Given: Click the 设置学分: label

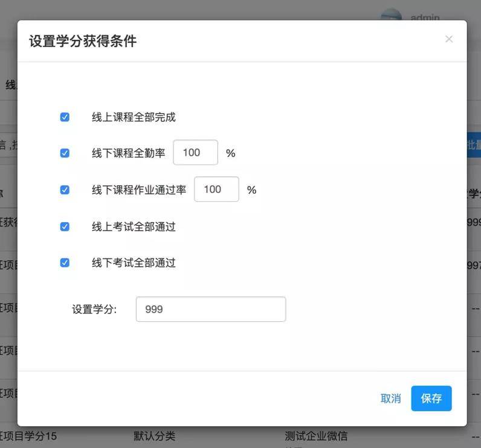Looking at the screenshot, I should click(x=94, y=309).
